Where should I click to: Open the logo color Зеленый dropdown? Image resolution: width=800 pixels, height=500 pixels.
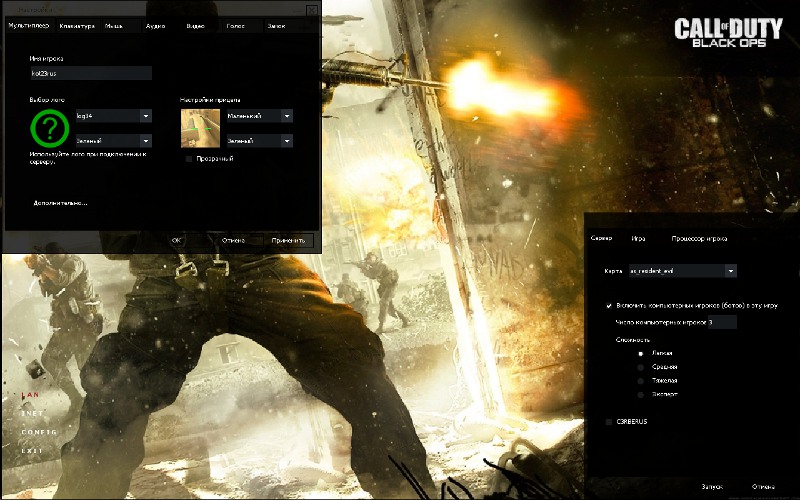tap(113, 141)
